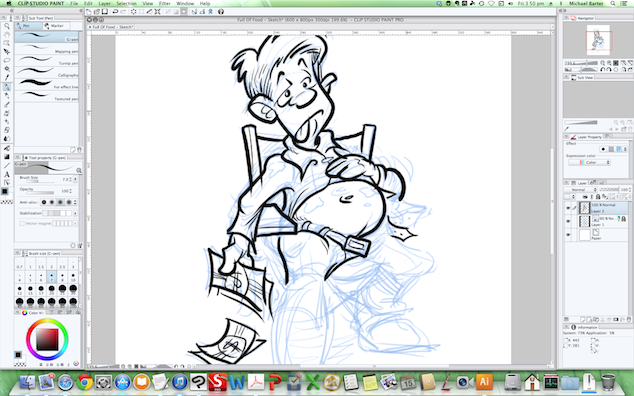Viewport: 634px width, 396px height.
Task: Open Adobe Illustrator from the dock
Action: pyautogui.click(x=484, y=381)
